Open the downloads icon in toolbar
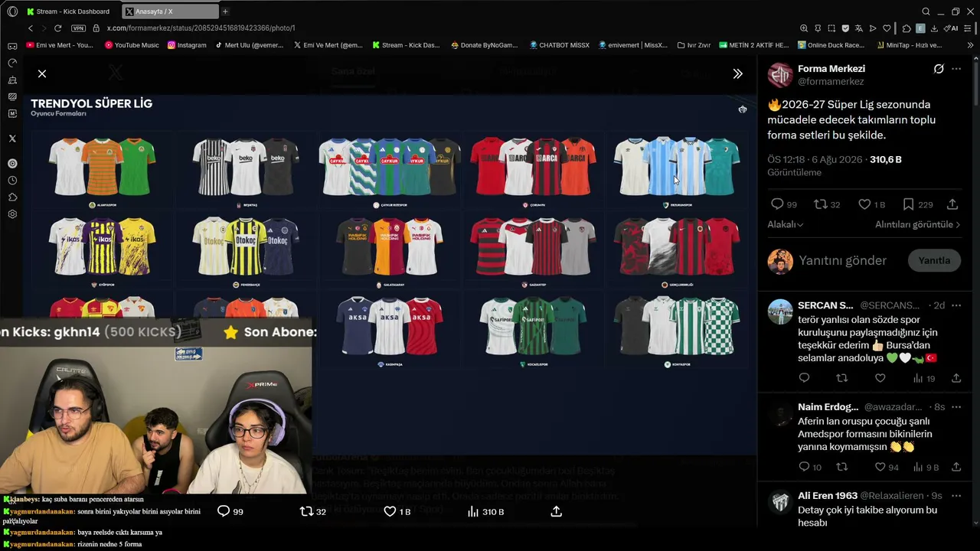The width and height of the screenshot is (980, 551). pos(935,28)
